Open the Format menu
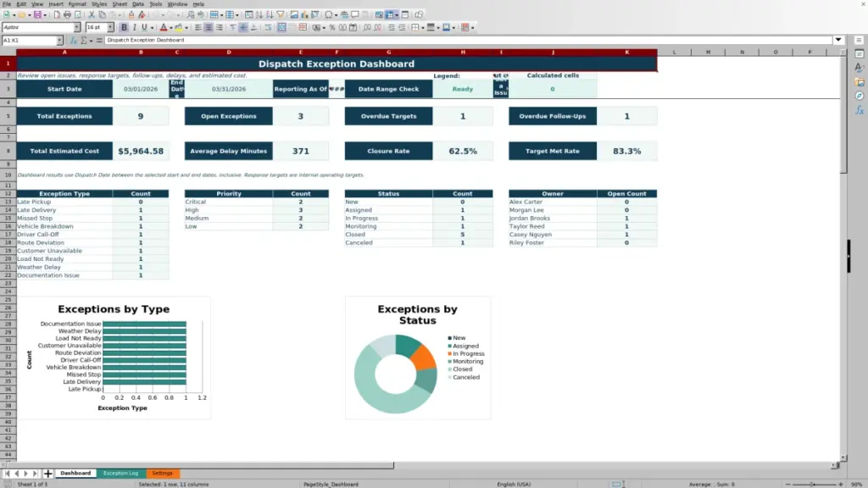 pos(77,4)
